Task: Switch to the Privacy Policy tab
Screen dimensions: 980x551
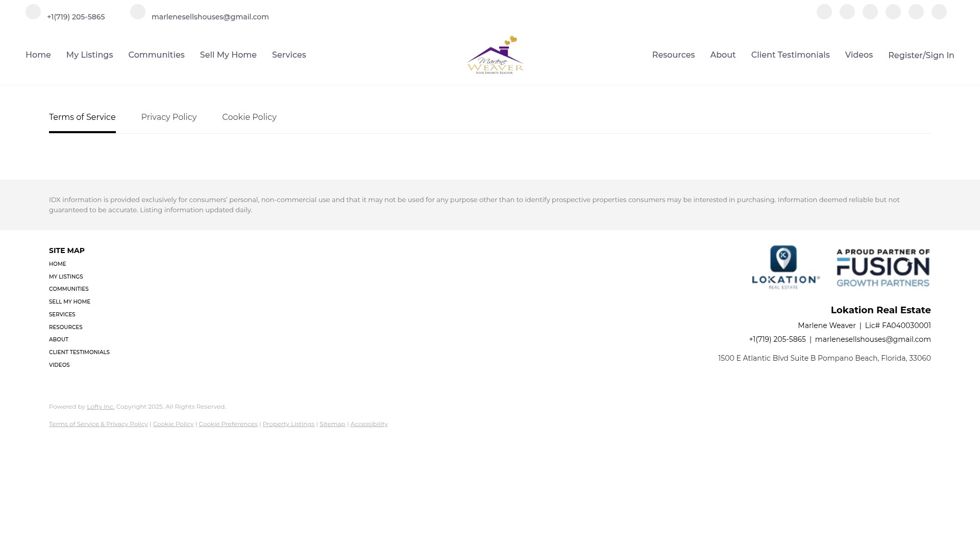Action: click(169, 117)
